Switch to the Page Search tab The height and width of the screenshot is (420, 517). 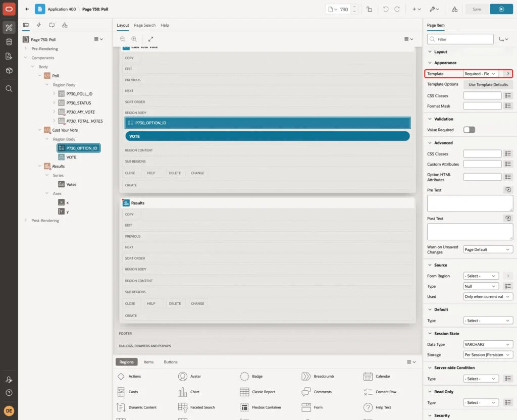coord(144,25)
